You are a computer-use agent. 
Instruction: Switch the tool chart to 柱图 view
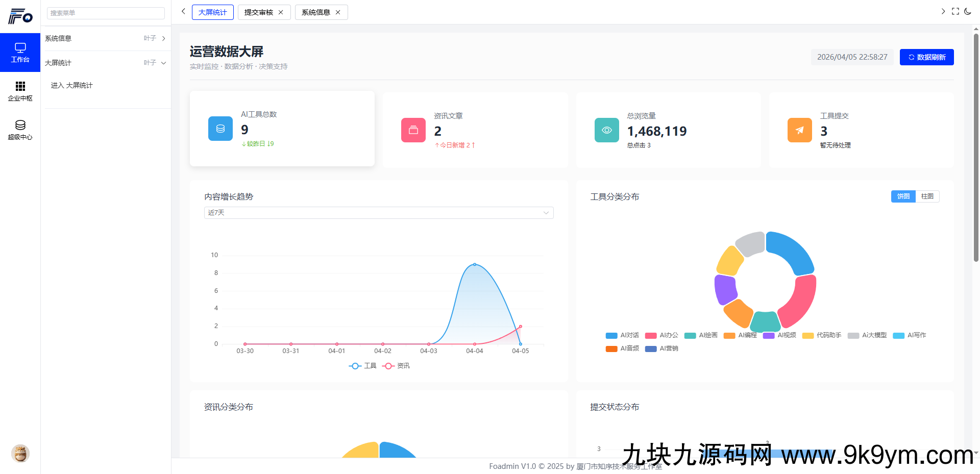(927, 196)
